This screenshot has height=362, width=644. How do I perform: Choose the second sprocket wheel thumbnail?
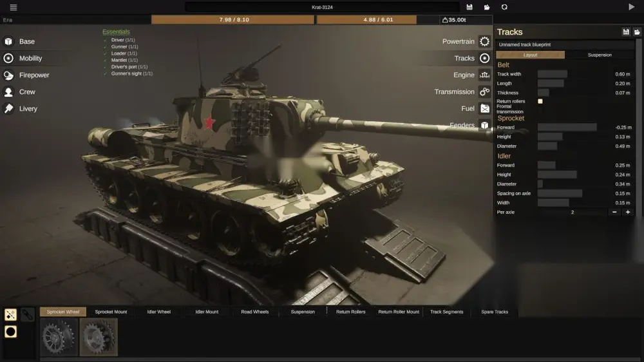99,337
